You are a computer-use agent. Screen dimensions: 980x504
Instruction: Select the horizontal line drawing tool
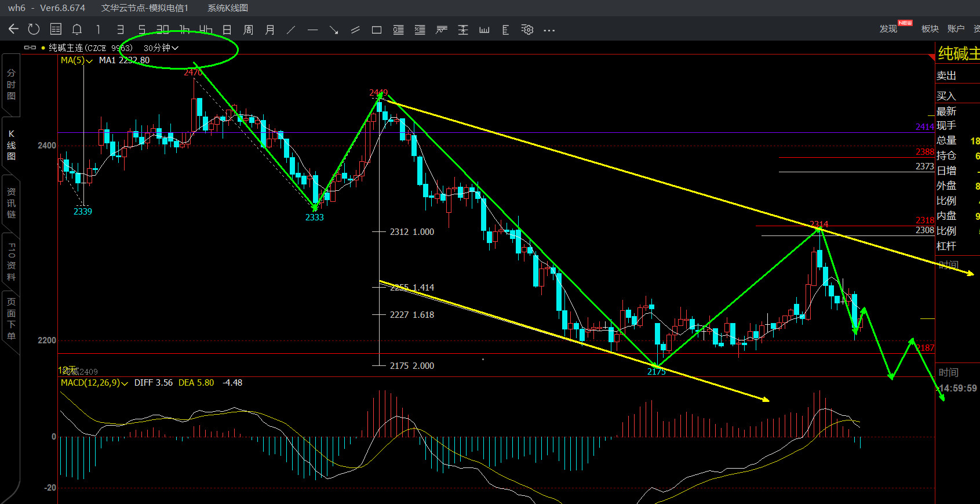point(313,30)
